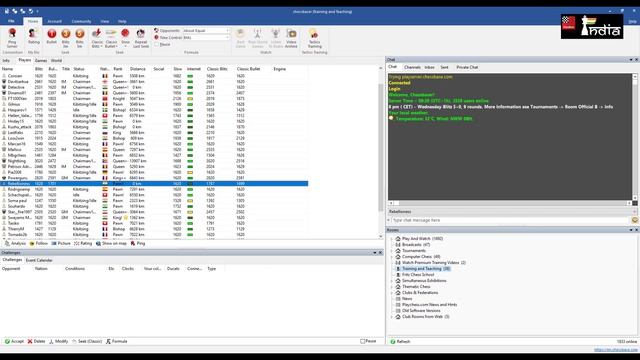Click the Modify challenge button
Image resolution: width=640 pixels, height=360 pixels.
pyautogui.click(x=58, y=341)
